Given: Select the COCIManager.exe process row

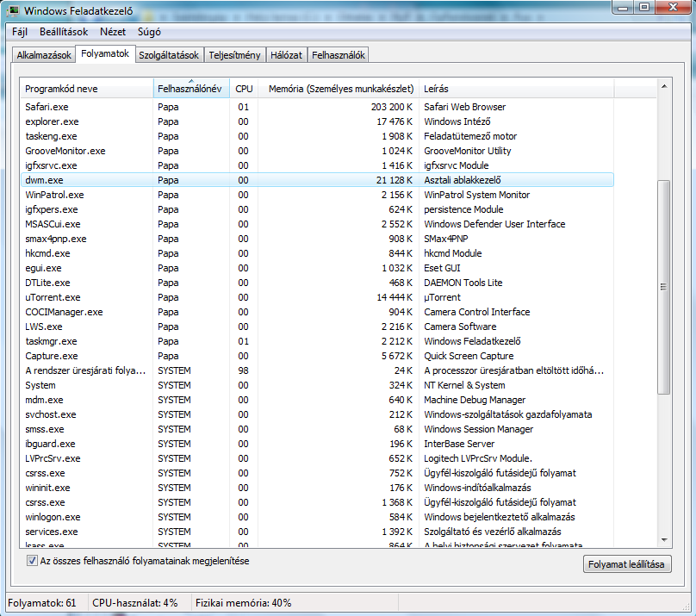Looking at the screenshot, I should pos(317,312).
